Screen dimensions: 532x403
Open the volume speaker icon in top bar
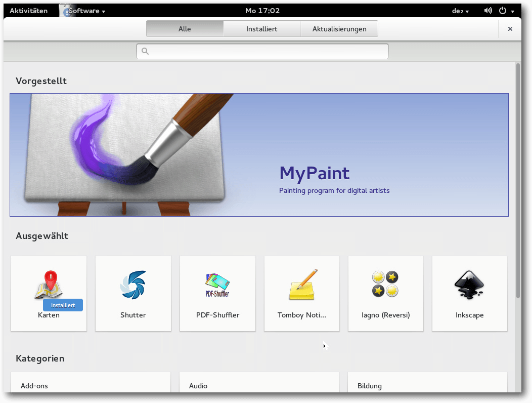[488, 11]
